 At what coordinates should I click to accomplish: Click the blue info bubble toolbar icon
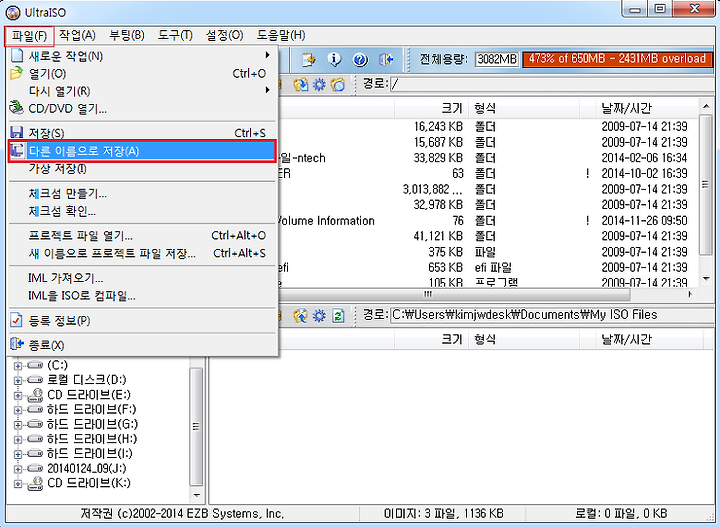click(x=335, y=59)
